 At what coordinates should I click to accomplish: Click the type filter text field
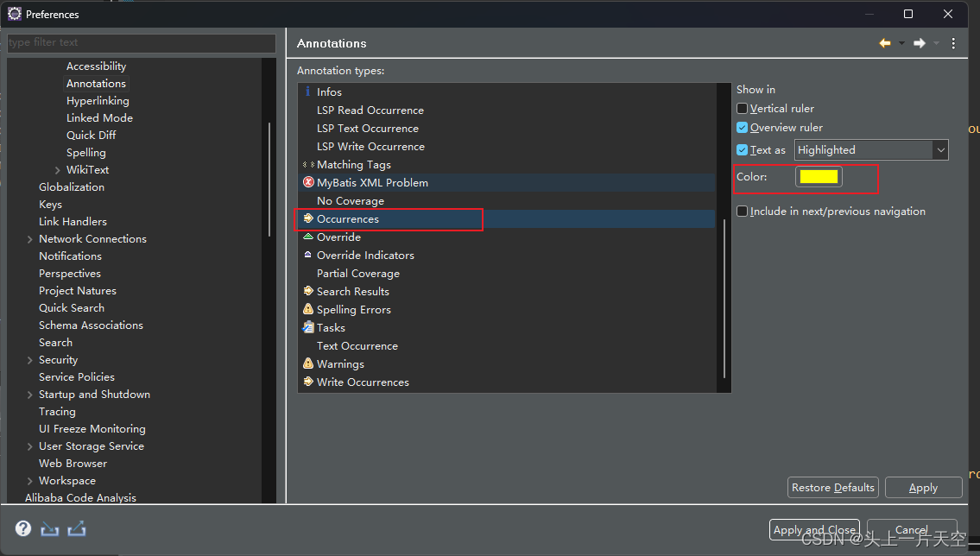coord(142,42)
